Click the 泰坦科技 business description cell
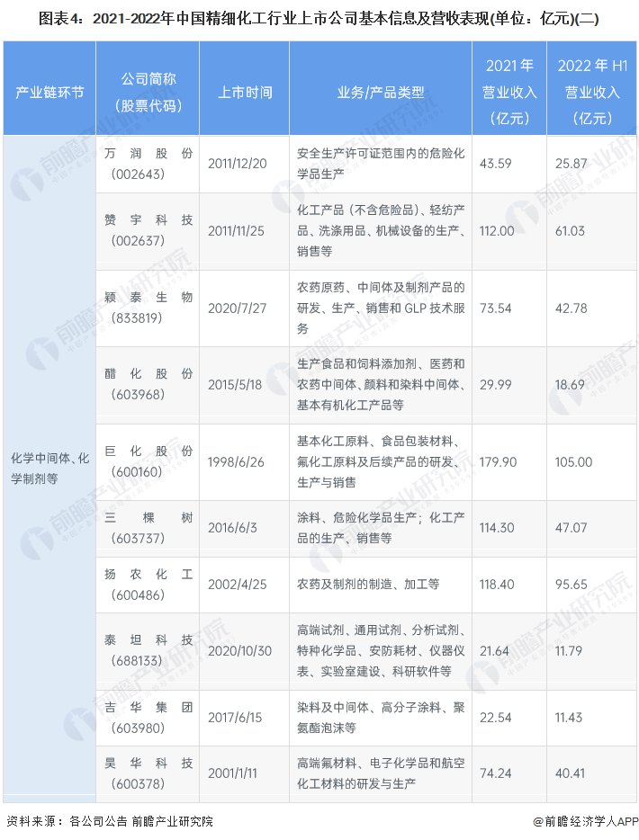The width and height of the screenshot is (639, 840). (380, 651)
